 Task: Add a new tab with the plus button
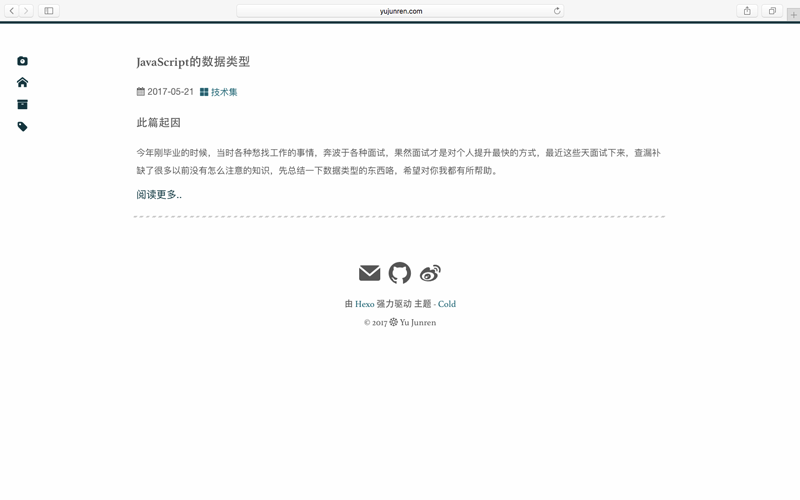pyautogui.click(x=793, y=15)
